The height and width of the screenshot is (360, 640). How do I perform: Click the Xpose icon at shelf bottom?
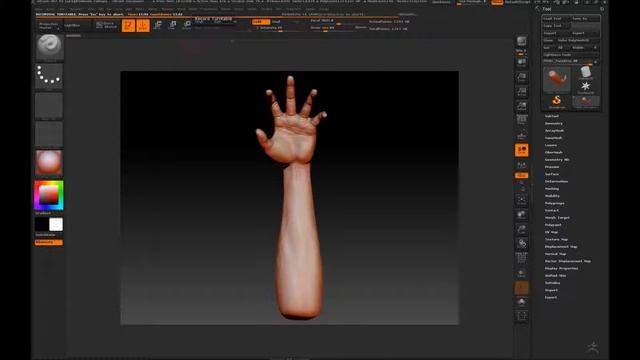click(x=522, y=316)
